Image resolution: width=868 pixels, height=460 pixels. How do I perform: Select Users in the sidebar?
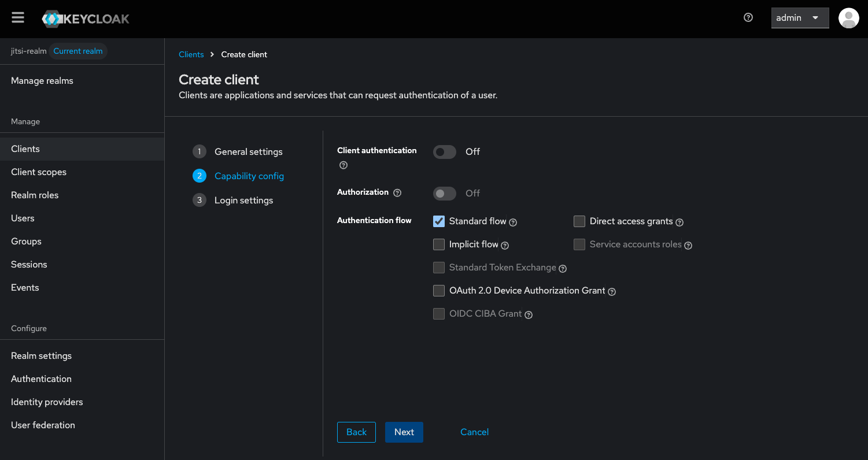tap(23, 218)
